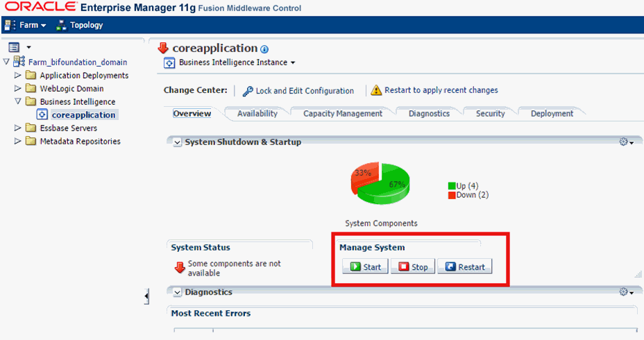Select Metadata Repositories in the tree

coord(80,142)
